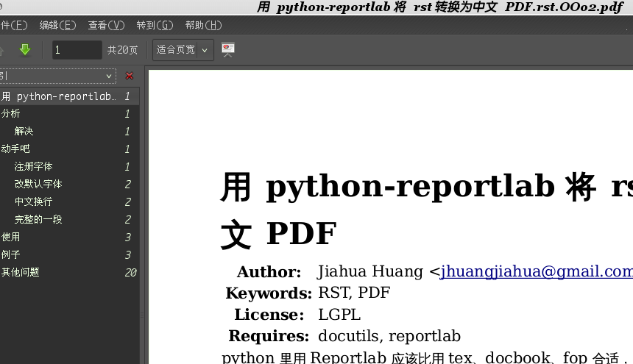Open the 转到(G) menu

click(155, 25)
